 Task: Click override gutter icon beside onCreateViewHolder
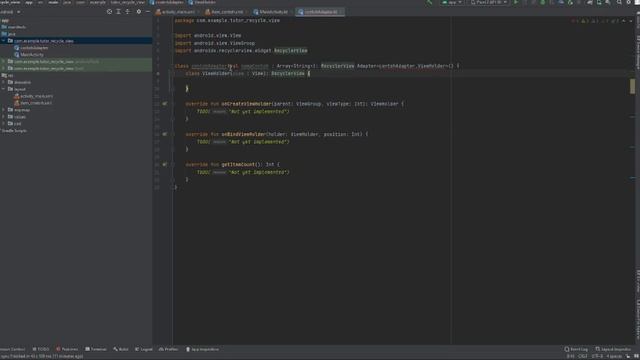click(x=164, y=104)
